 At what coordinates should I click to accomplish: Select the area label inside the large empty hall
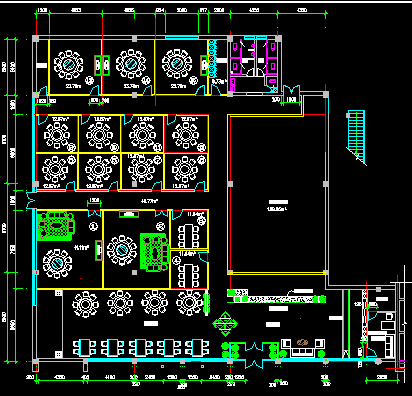[277, 209]
